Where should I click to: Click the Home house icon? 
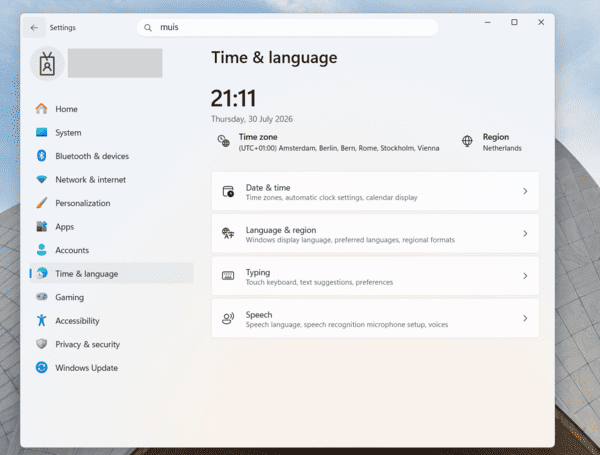pos(41,109)
